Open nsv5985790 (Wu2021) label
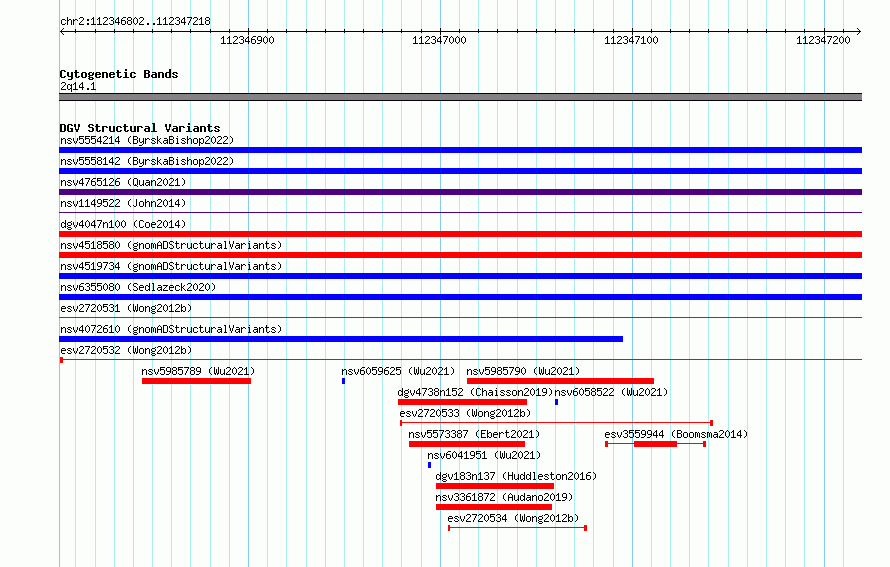 523,371
